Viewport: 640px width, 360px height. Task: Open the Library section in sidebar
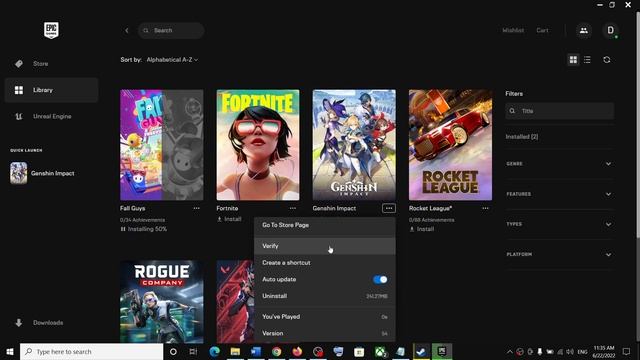[x=51, y=90]
